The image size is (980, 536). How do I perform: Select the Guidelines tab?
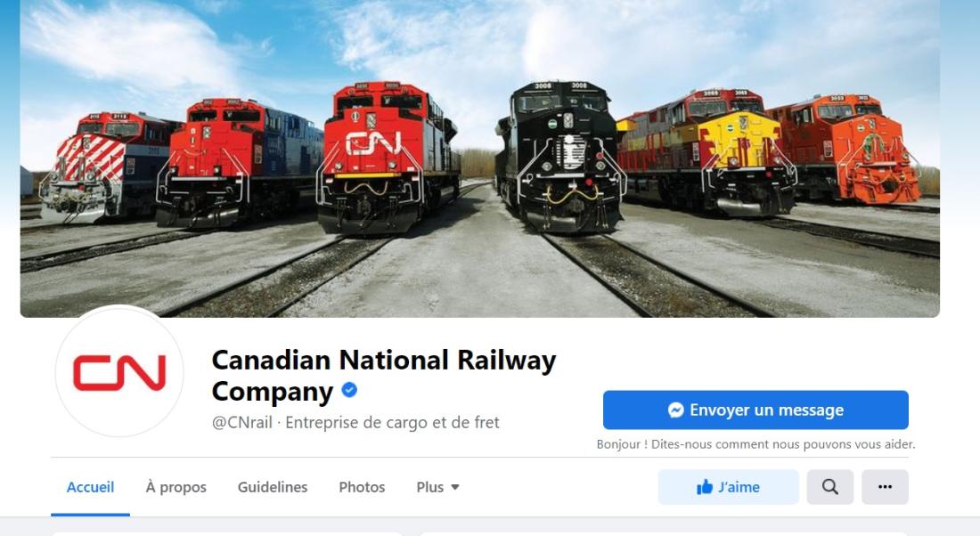[273, 487]
